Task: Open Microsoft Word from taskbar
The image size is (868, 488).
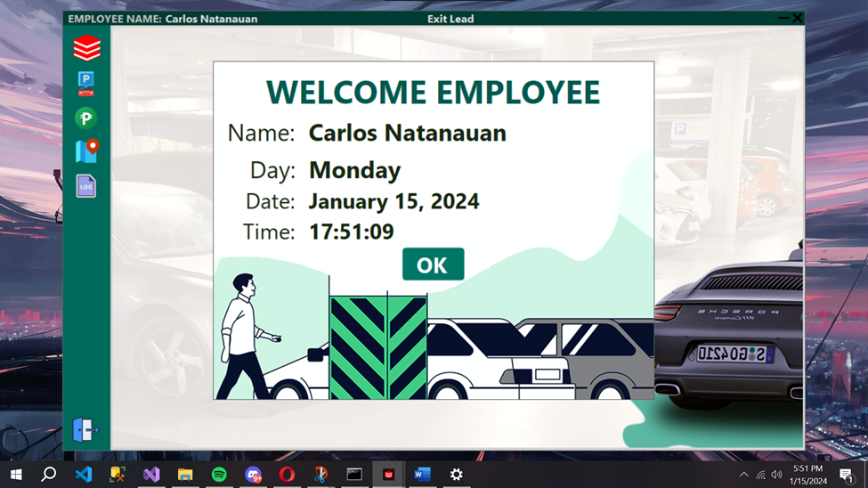Action: tap(422, 474)
